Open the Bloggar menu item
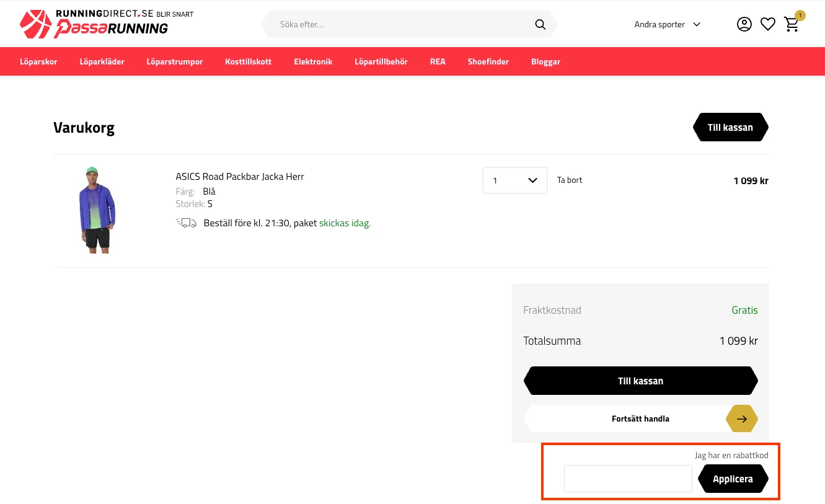This screenshot has height=504, width=825. click(545, 61)
